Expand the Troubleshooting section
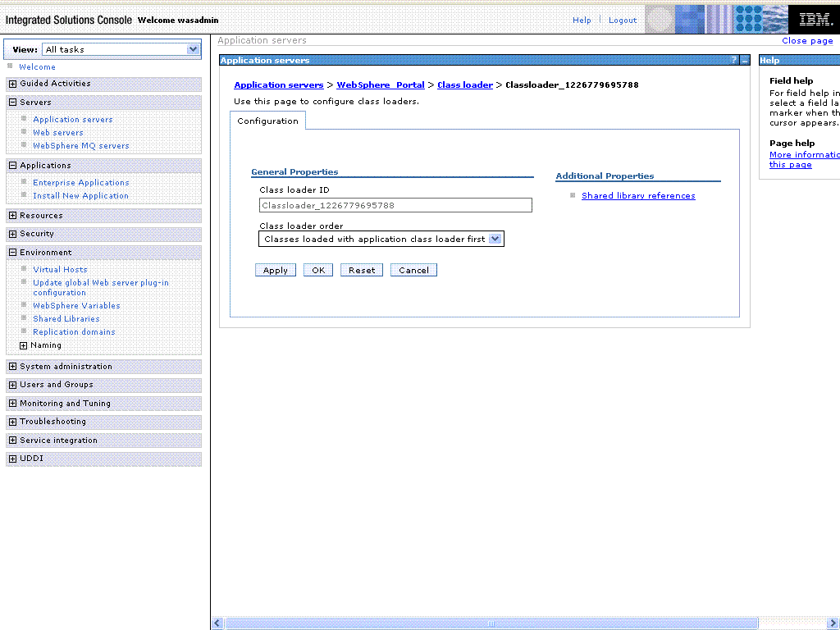 tap(13, 422)
